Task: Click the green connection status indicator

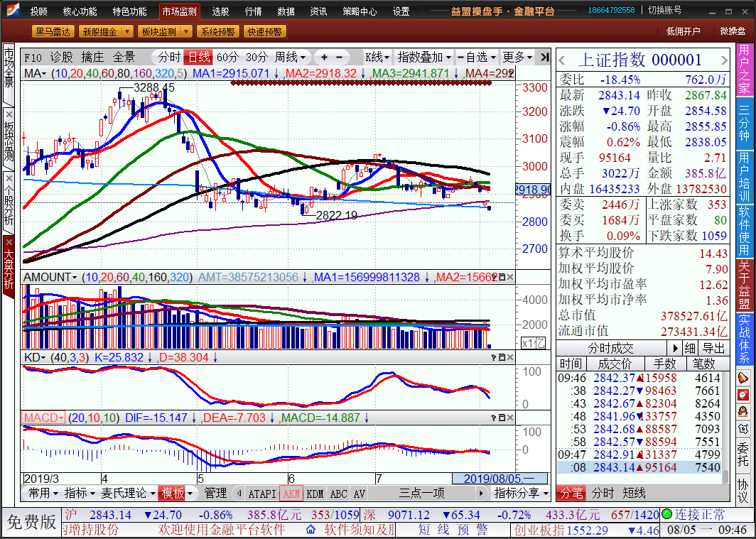Action: [666, 514]
